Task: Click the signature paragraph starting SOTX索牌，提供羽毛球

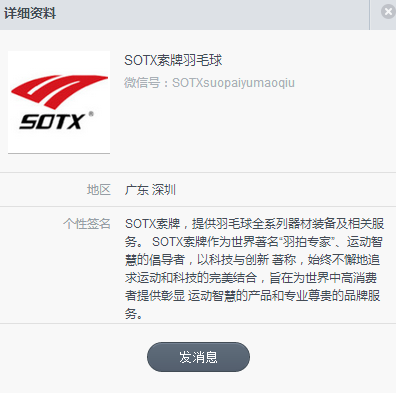Action: click(x=254, y=268)
